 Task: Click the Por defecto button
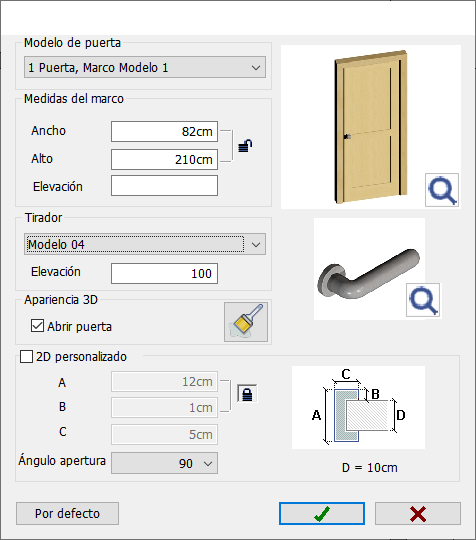pyautogui.click(x=68, y=513)
